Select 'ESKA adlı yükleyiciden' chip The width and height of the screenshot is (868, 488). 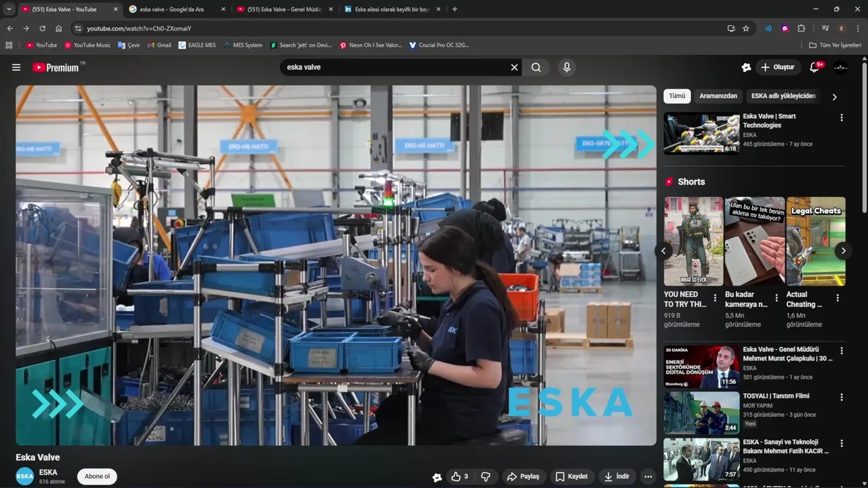coord(783,96)
